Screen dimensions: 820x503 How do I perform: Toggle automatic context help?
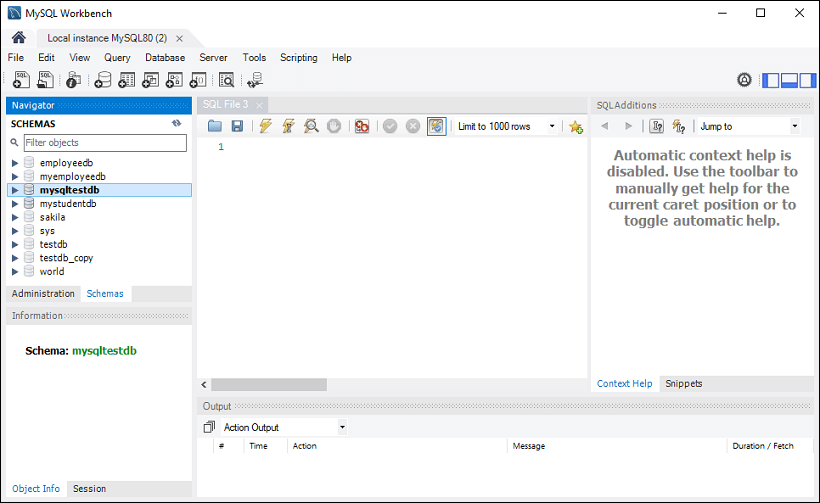click(x=679, y=126)
